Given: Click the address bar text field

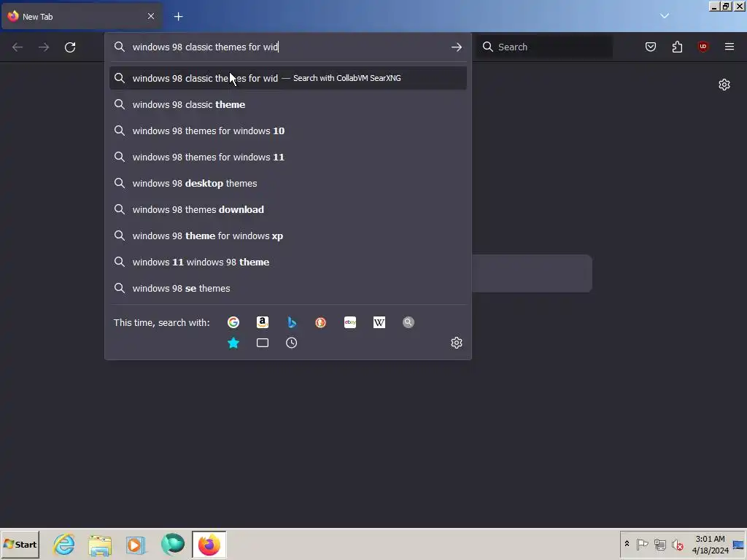Looking at the screenshot, I should (x=288, y=47).
